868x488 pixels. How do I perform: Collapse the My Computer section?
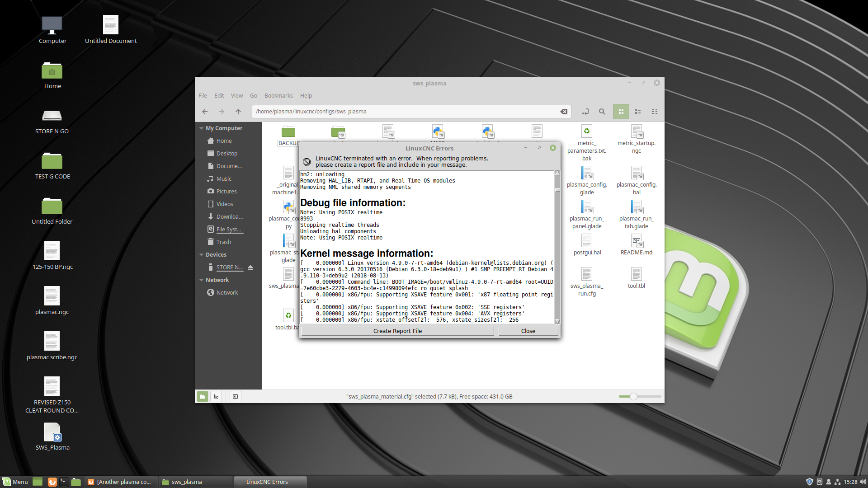[202, 128]
